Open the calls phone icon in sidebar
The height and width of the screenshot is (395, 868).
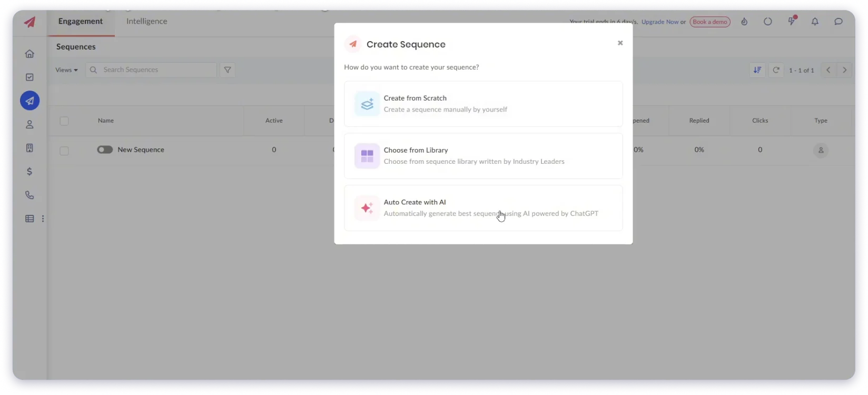[x=29, y=195]
